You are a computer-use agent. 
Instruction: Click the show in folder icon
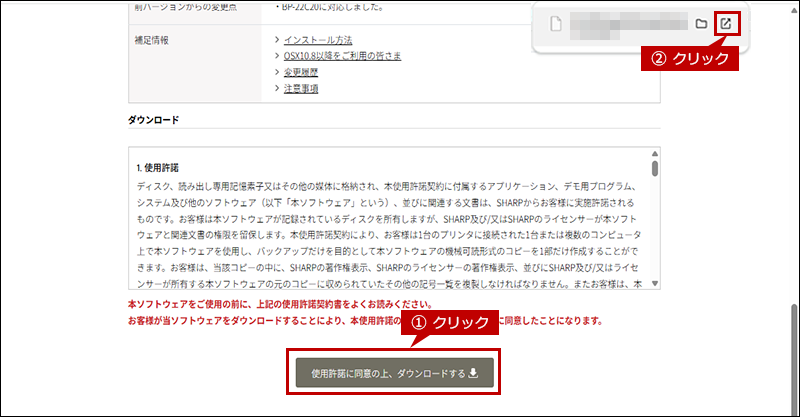pyautogui.click(x=701, y=23)
